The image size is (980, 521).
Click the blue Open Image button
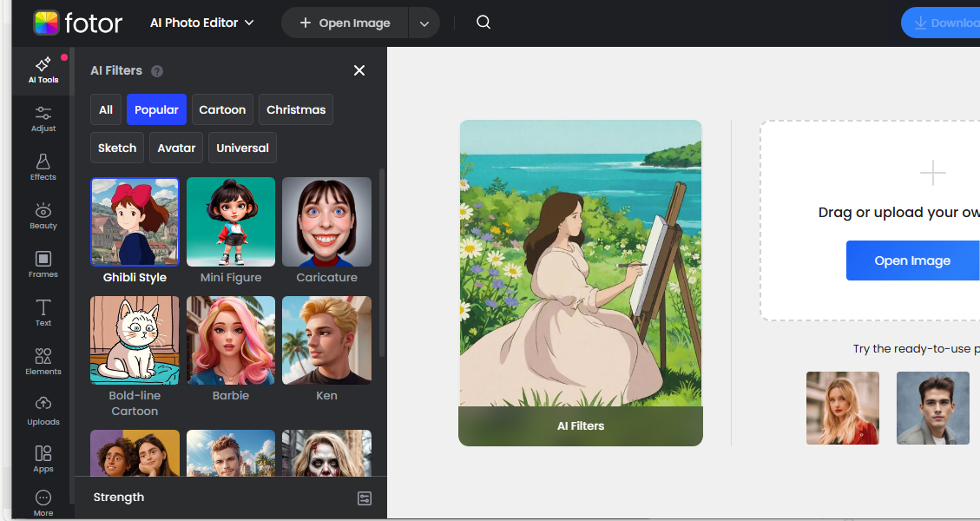(912, 260)
